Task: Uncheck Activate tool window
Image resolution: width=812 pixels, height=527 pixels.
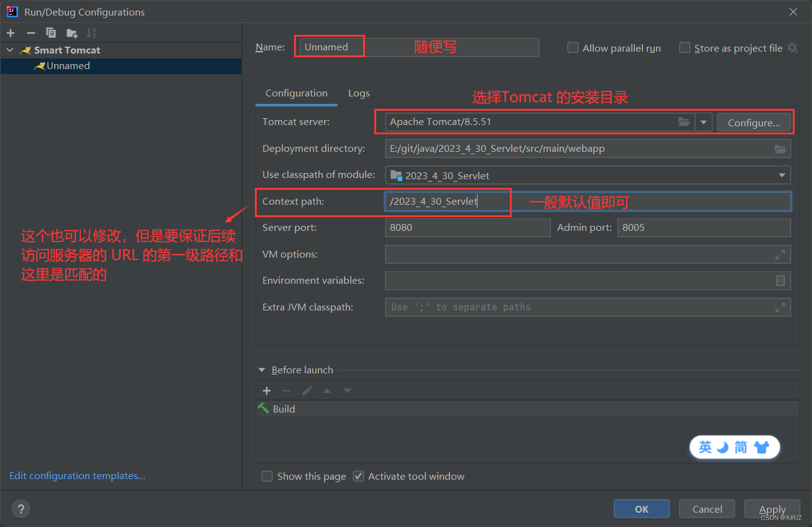Action: point(358,476)
